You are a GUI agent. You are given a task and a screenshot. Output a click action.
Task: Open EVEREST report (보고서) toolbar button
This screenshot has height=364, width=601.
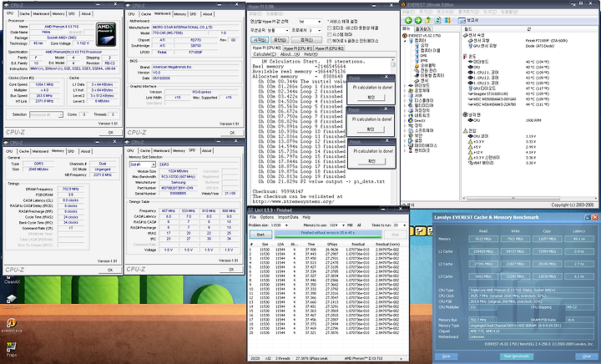click(x=468, y=21)
